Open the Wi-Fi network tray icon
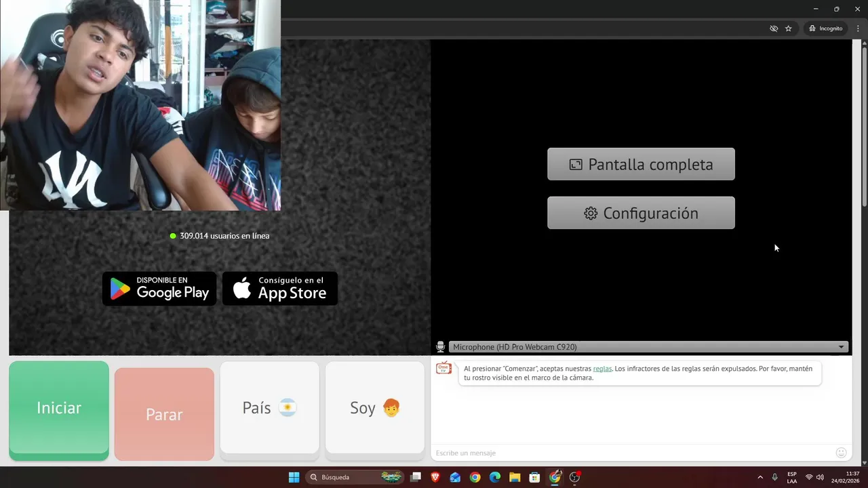Screen dimensions: 868x488 point(809,477)
